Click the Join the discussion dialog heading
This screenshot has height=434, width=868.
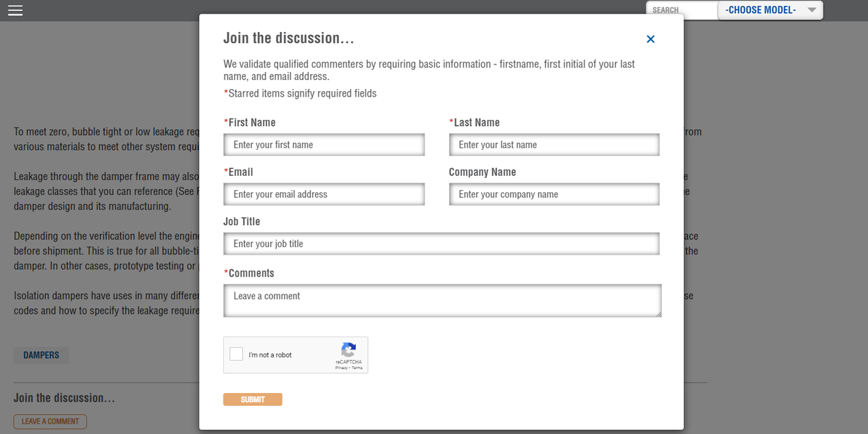coord(289,38)
